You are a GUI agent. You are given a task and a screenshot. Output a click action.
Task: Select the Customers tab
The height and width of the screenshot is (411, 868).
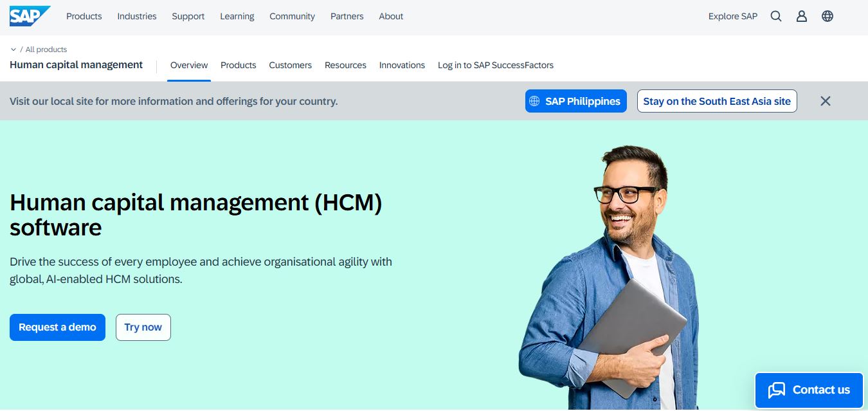click(291, 65)
